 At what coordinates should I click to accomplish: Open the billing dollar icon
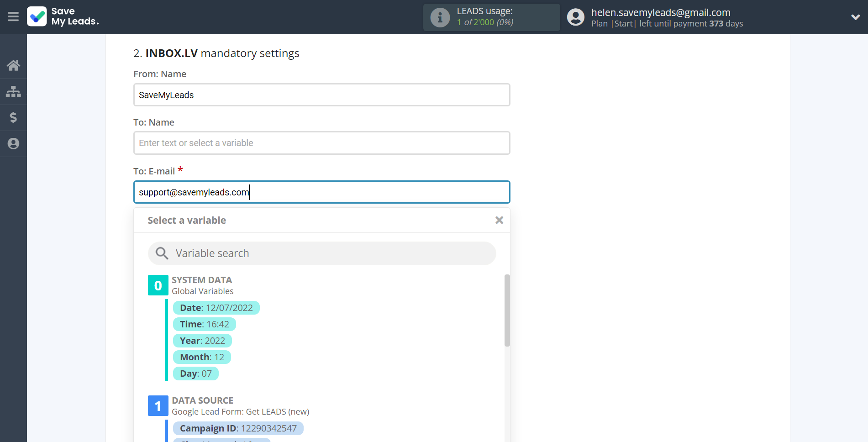pyautogui.click(x=13, y=117)
